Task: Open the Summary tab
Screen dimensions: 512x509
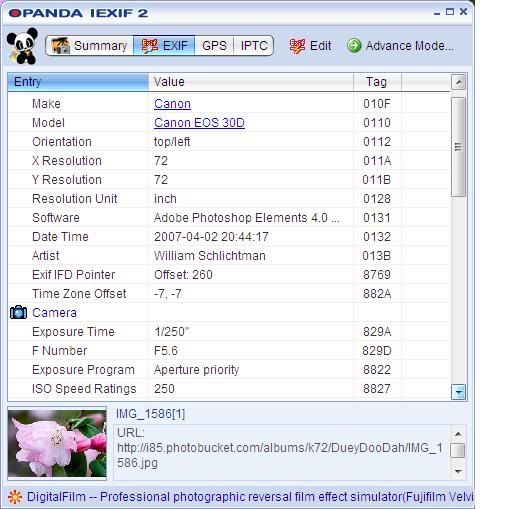Action: click(x=89, y=46)
